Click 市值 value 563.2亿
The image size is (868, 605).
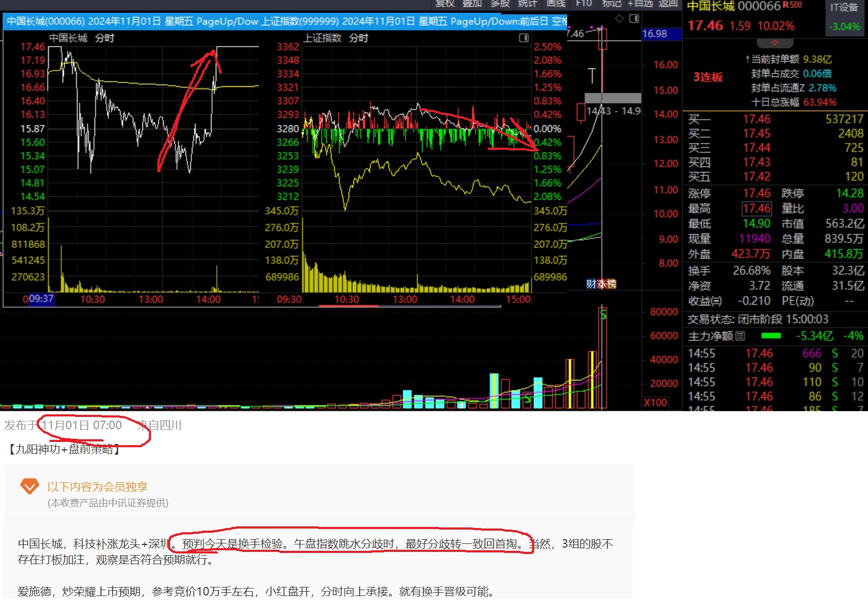[x=845, y=224]
